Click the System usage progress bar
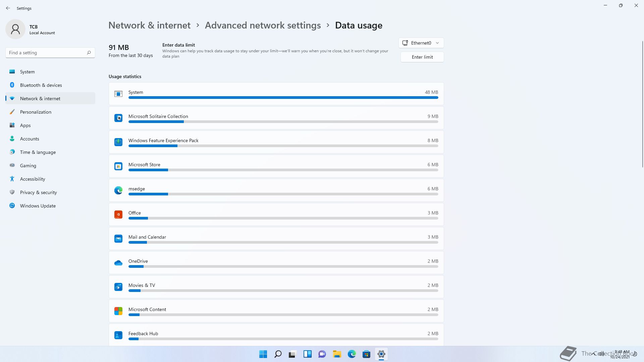The height and width of the screenshot is (362, 644). (283, 98)
